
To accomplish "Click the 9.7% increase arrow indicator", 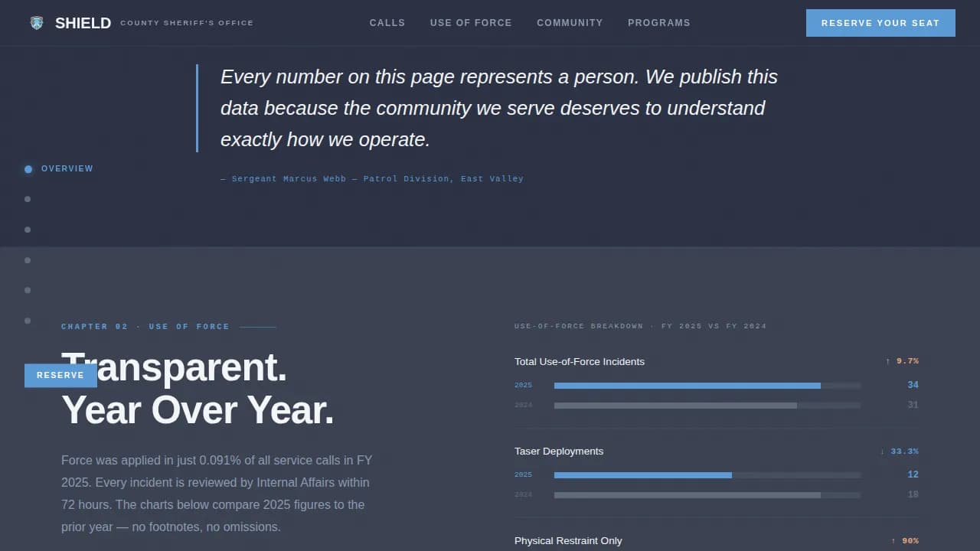I will tap(888, 361).
